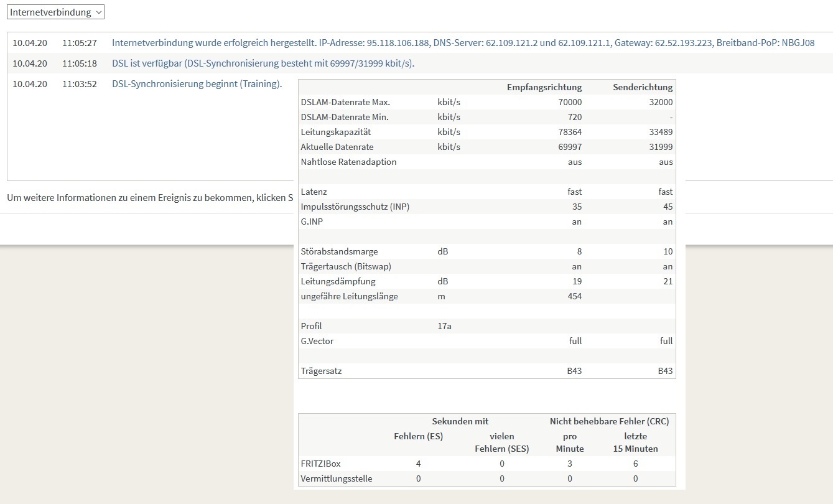Select the 11:05:18 timestamp
This screenshot has height=504, width=833.
click(80, 63)
